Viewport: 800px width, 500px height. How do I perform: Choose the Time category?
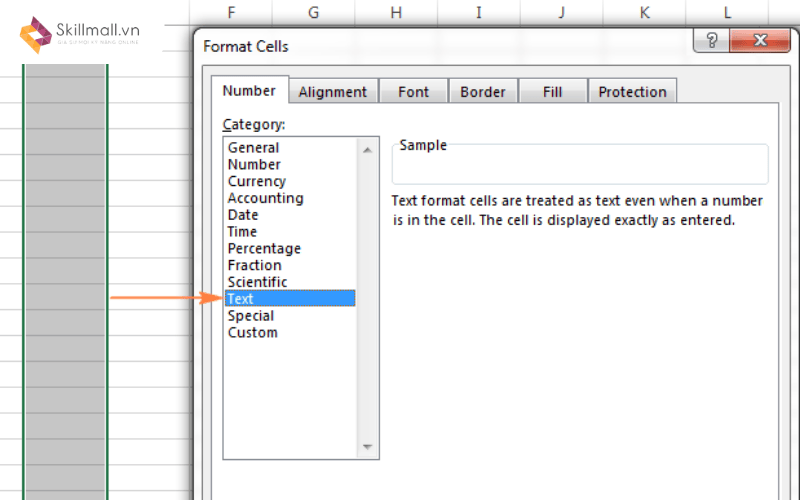coord(290,232)
